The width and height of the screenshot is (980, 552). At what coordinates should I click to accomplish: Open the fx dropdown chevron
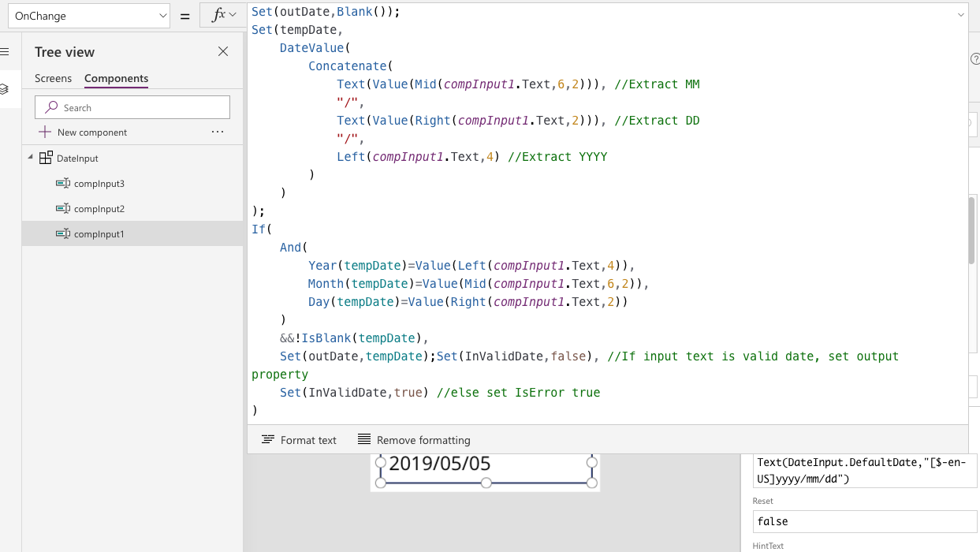(233, 15)
